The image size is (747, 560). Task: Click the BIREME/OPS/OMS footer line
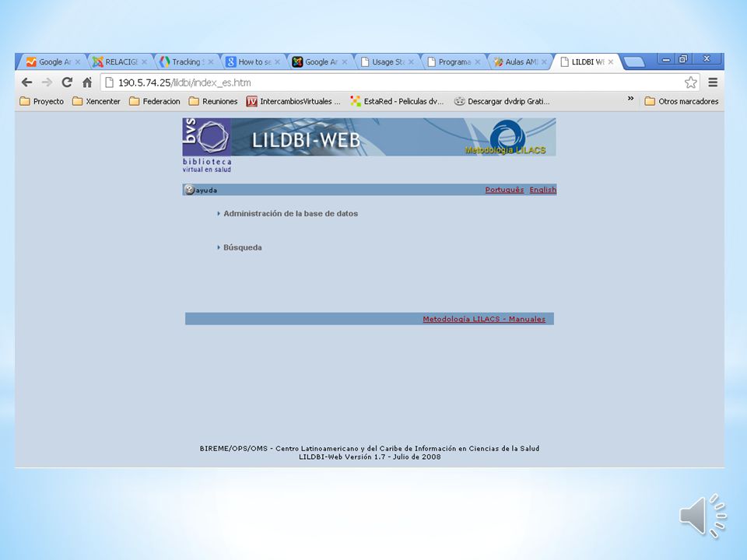(x=370, y=448)
